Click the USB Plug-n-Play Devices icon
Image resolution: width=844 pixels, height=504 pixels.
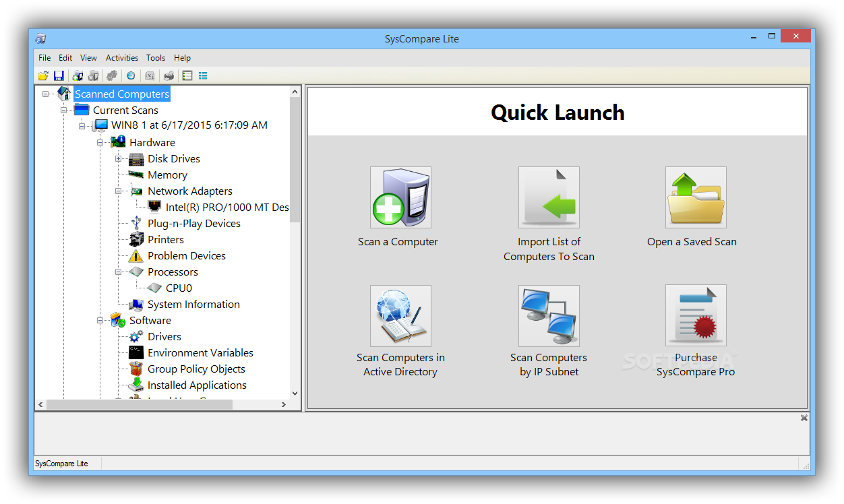pyautogui.click(x=136, y=223)
